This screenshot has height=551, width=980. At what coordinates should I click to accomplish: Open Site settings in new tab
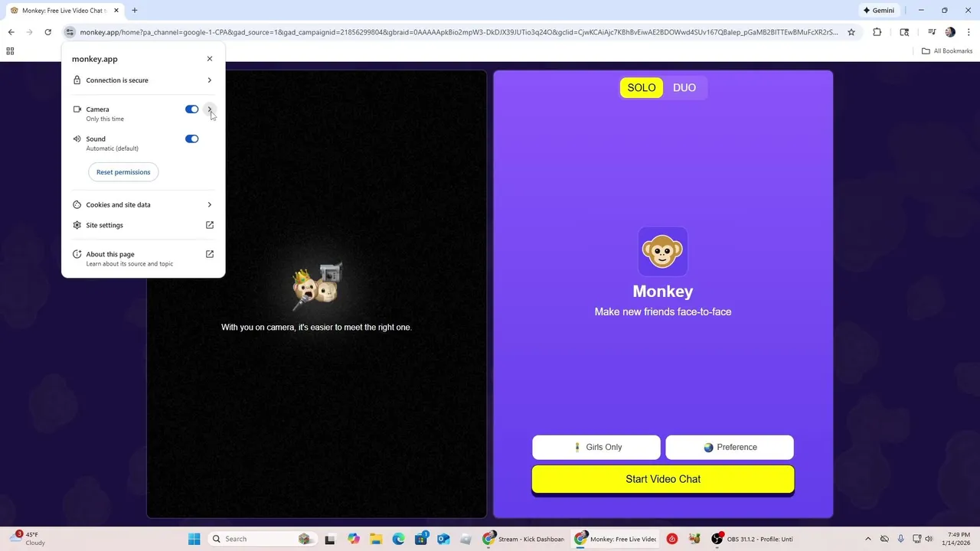click(x=143, y=225)
